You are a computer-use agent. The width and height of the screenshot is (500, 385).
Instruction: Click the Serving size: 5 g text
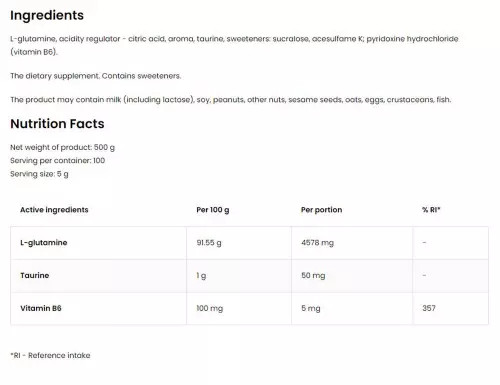[x=39, y=174]
